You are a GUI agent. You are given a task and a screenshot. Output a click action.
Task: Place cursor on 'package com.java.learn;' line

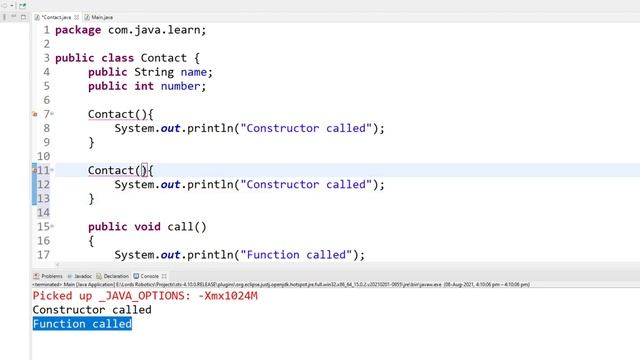131,30
